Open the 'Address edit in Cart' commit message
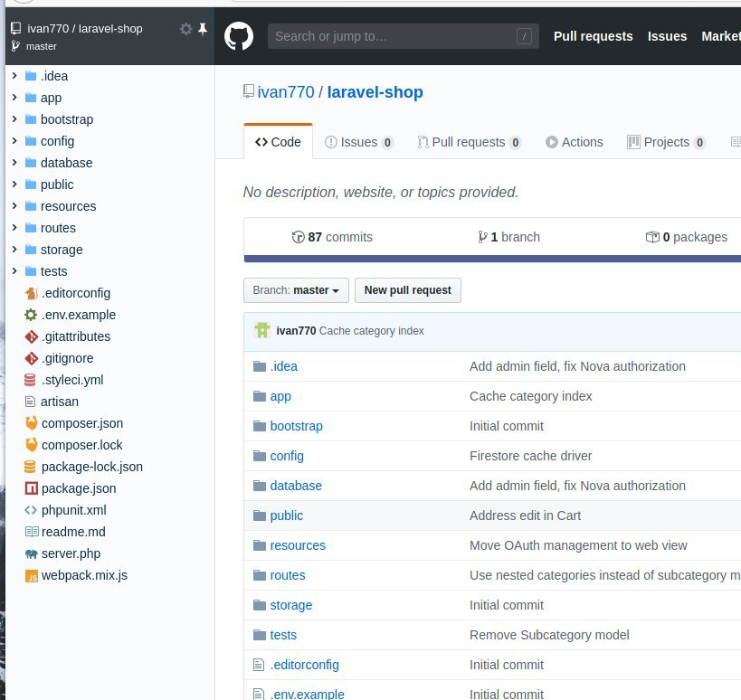741x700 pixels. pyautogui.click(x=525, y=516)
